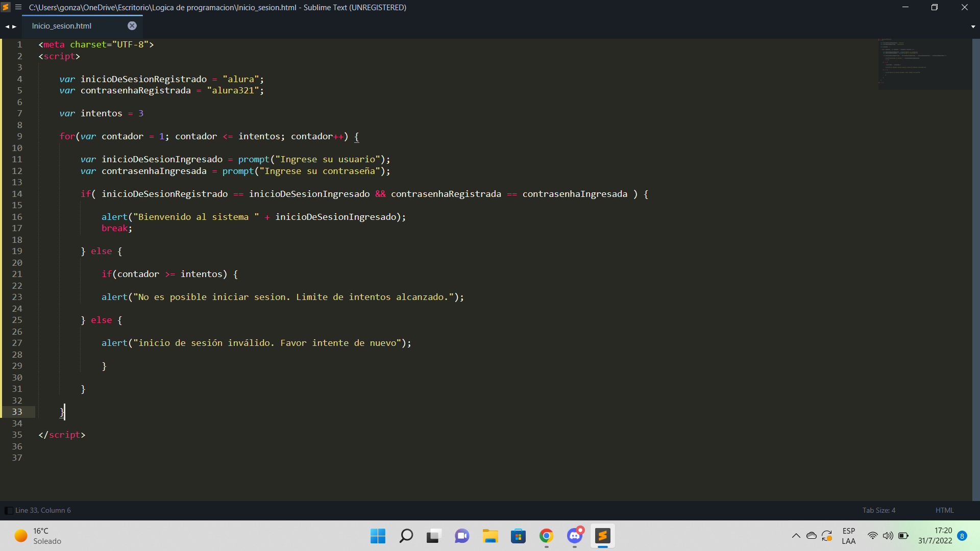Show hidden system tray icons

(x=796, y=536)
